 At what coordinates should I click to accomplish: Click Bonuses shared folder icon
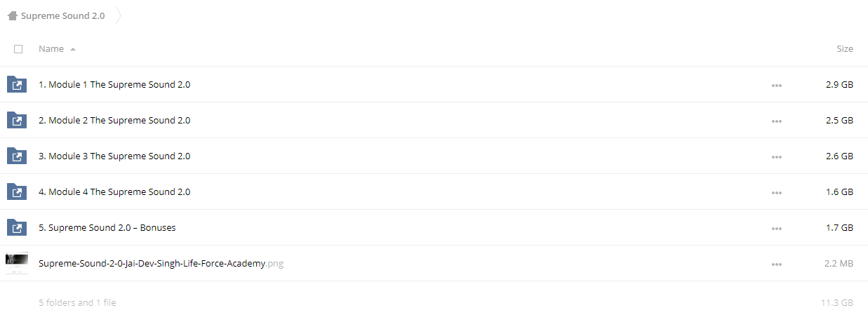[x=17, y=228]
